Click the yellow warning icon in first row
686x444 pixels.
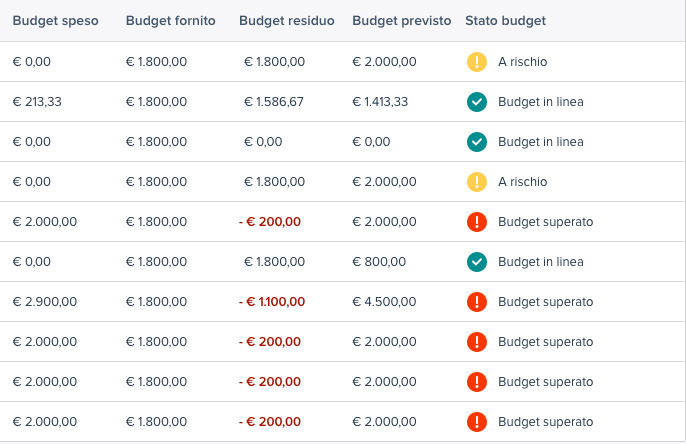click(x=477, y=62)
